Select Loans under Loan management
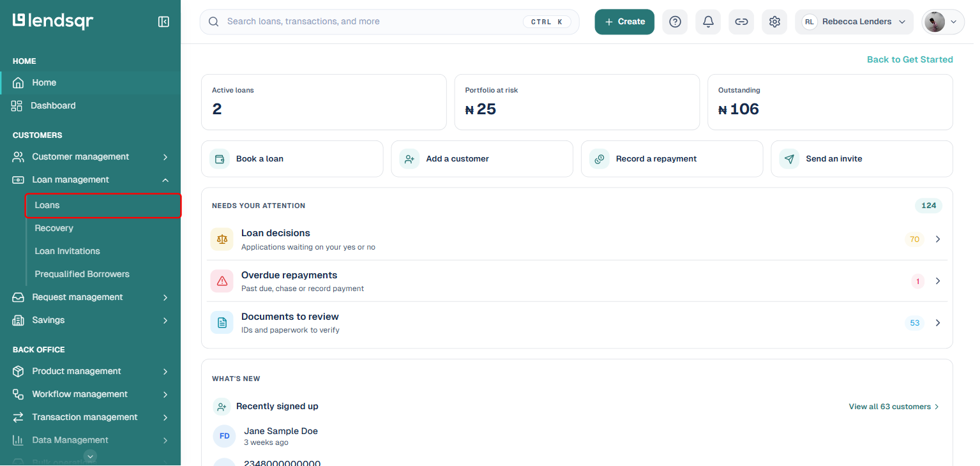The width and height of the screenshot is (980, 466). pos(103,206)
